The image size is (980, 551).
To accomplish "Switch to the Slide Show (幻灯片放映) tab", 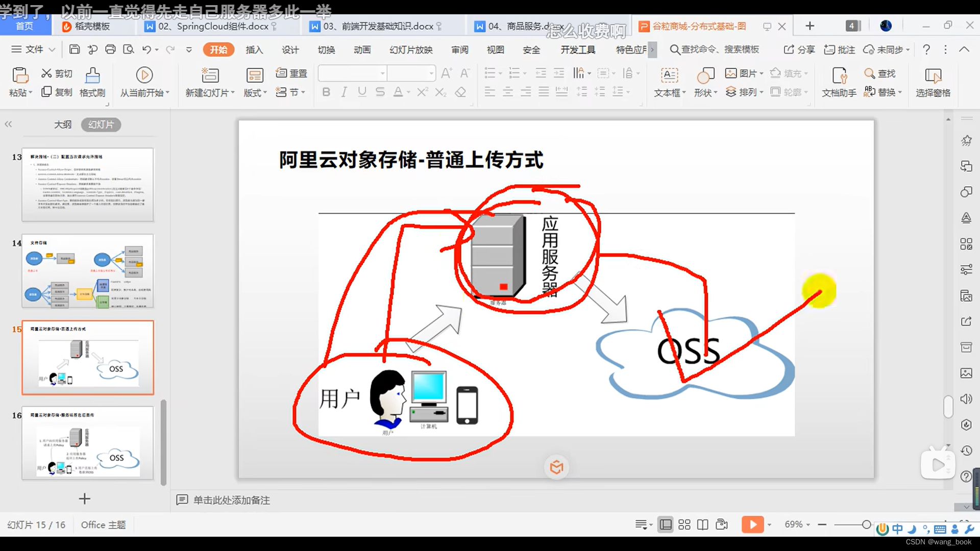I will click(x=411, y=49).
